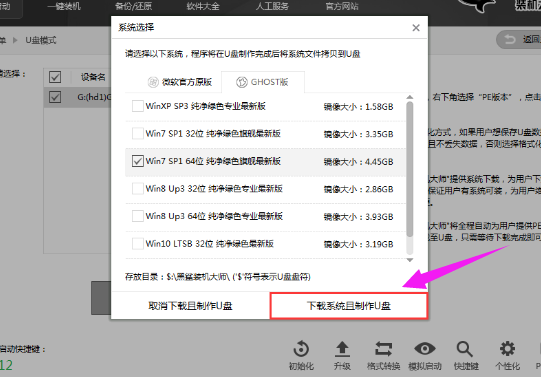Open the 格式转换 format conversion icon
The height and width of the screenshot is (377, 543).
point(383,349)
